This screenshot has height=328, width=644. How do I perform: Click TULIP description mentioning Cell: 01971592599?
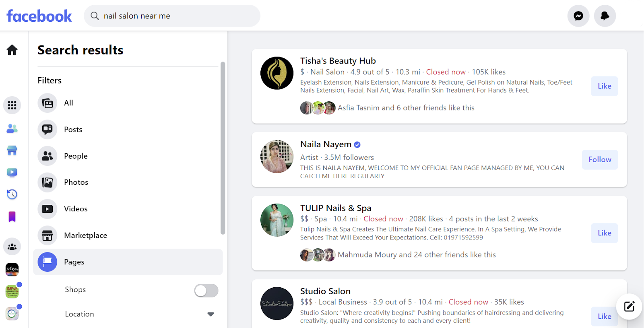pyautogui.click(x=431, y=233)
